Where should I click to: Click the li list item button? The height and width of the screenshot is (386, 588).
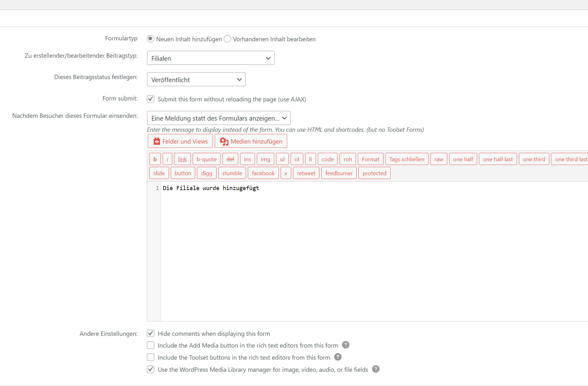310,159
